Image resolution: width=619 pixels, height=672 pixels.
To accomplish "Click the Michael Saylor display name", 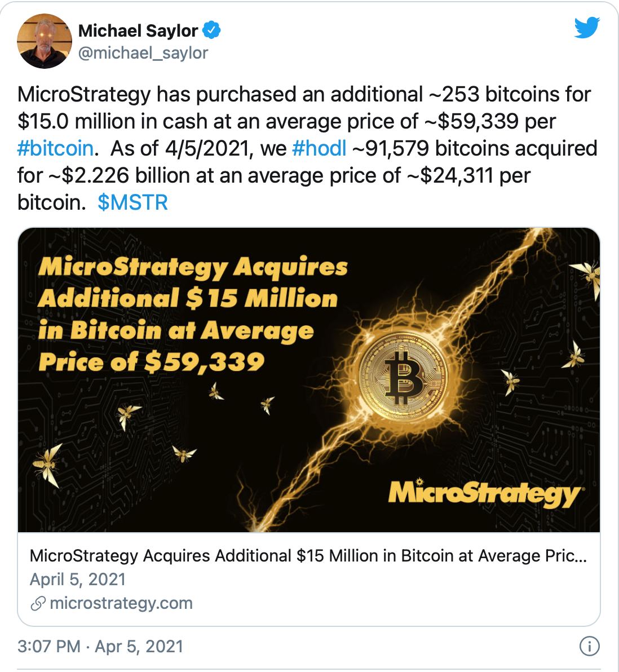I will (x=138, y=31).
